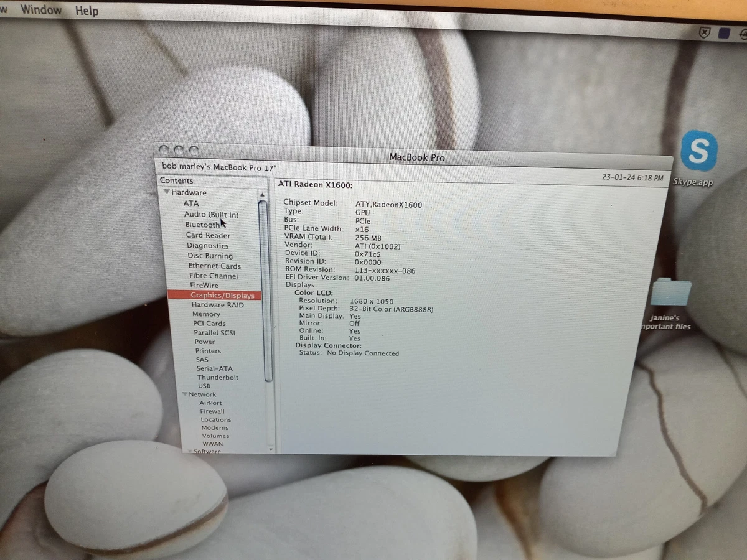The height and width of the screenshot is (560, 747).
Task: Select Disc Burning item
Action: (x=210, y=256)
